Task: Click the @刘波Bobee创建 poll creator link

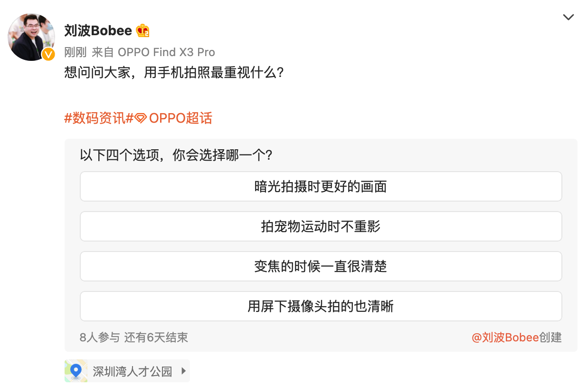Action: coord(516,338)
